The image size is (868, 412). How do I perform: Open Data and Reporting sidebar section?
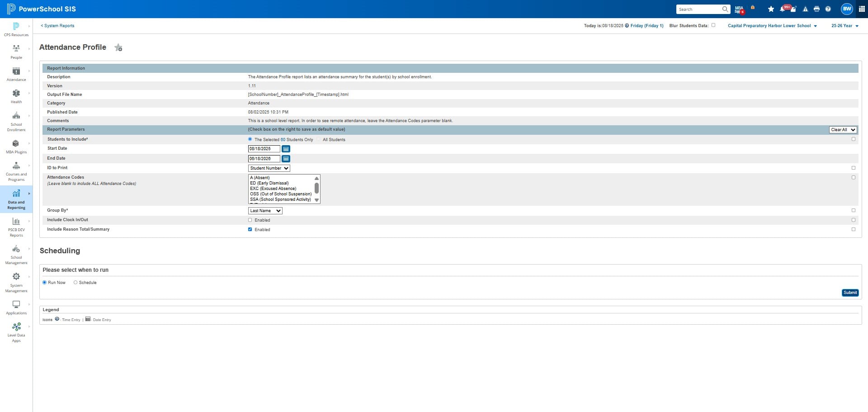click(x=16, y=199)
